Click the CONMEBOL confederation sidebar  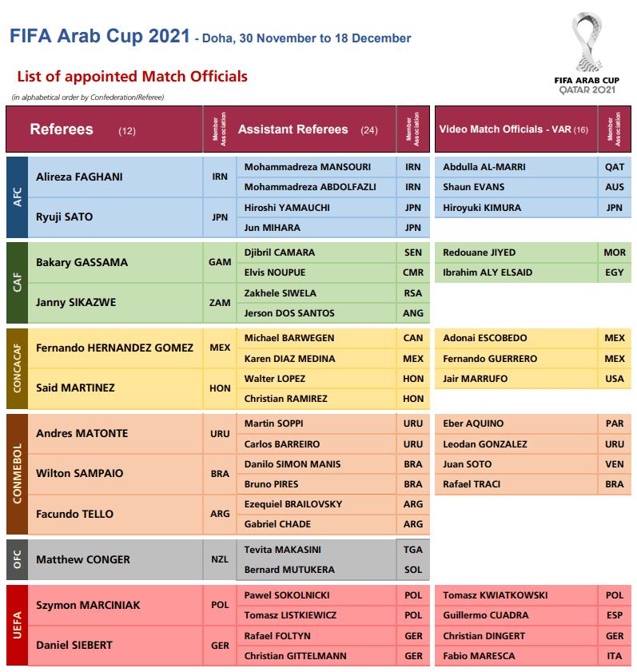click(17, 474)
